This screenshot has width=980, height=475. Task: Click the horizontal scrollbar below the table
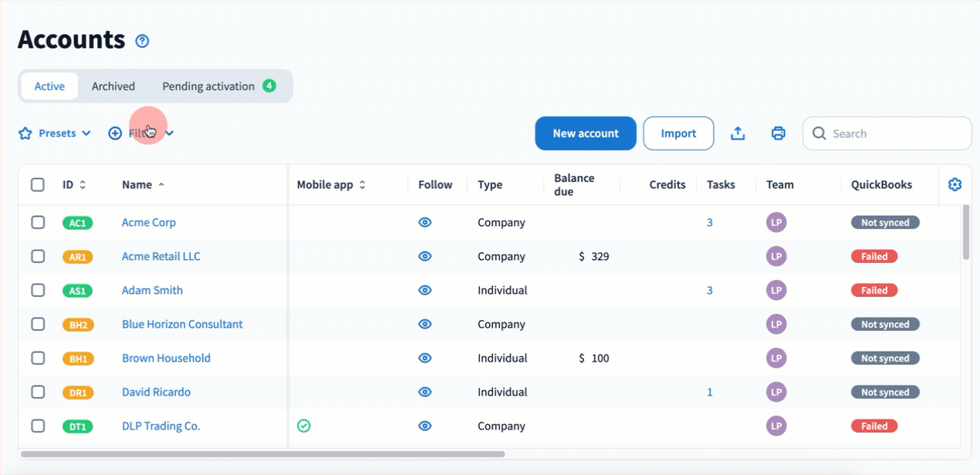pyautogui.click(x=262, y=454)
